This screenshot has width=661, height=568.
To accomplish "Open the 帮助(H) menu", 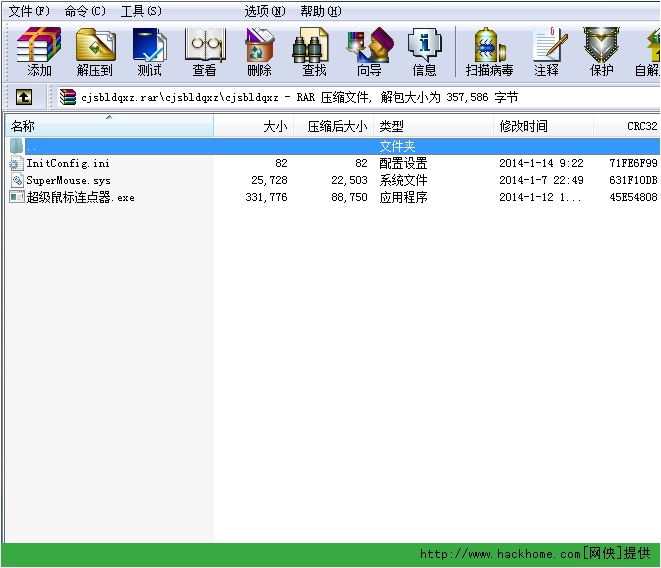I will (320, 11).
